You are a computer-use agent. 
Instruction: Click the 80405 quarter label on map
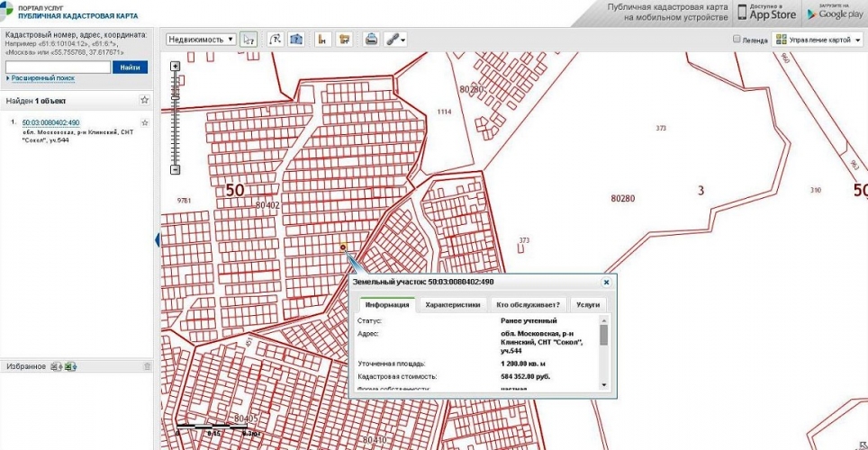click(x=246, y=418)
